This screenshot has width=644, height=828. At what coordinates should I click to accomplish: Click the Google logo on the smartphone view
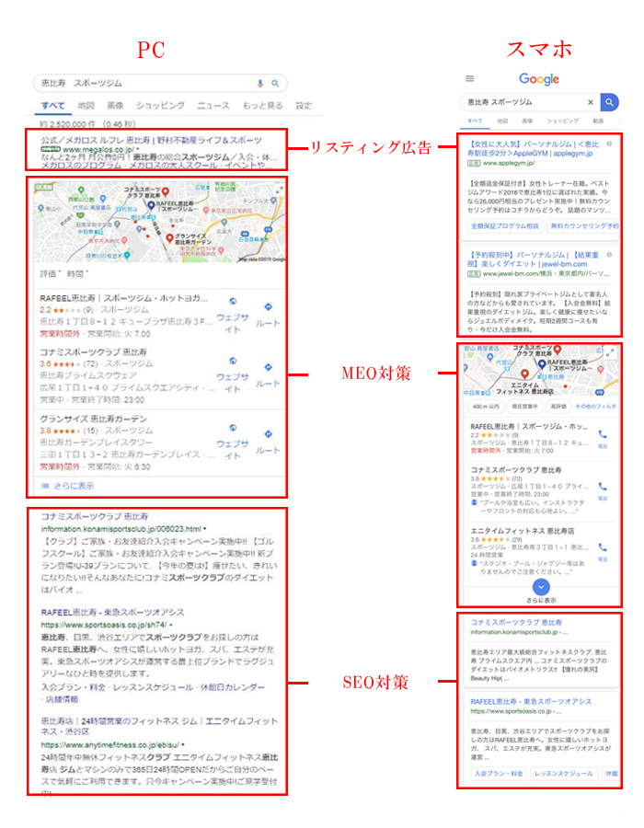tap(539, 79)
